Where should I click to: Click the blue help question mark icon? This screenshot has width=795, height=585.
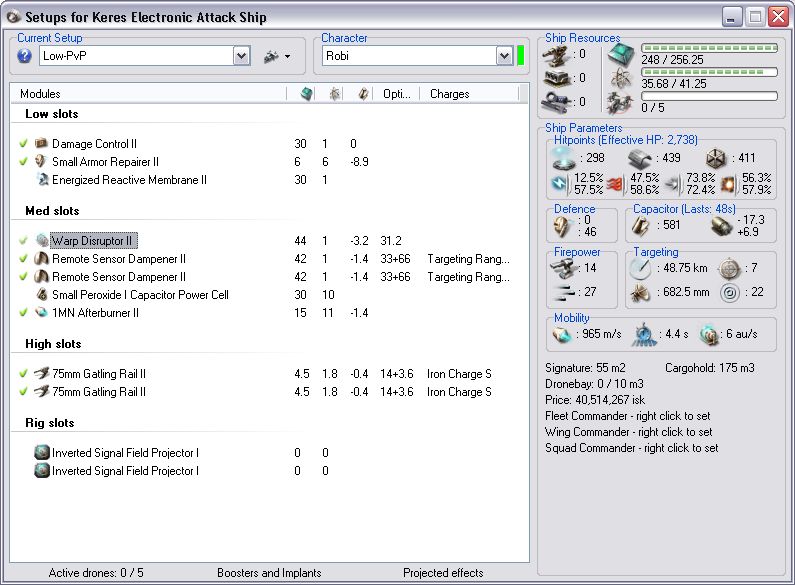[24, 56]
